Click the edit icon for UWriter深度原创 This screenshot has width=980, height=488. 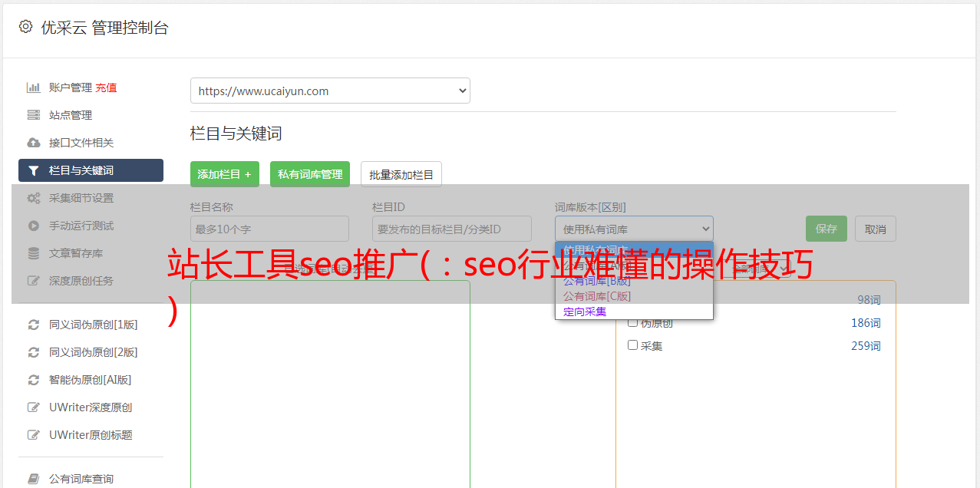point(33,407)
